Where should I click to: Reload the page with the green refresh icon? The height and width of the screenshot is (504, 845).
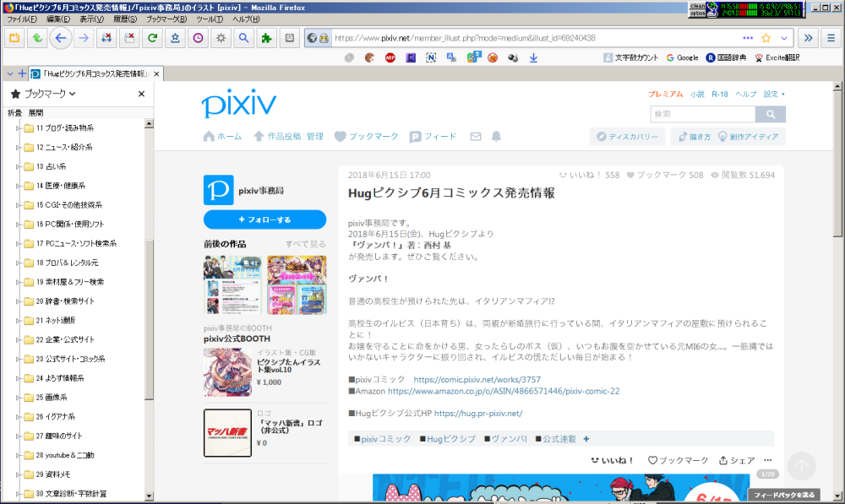[152, 38]
